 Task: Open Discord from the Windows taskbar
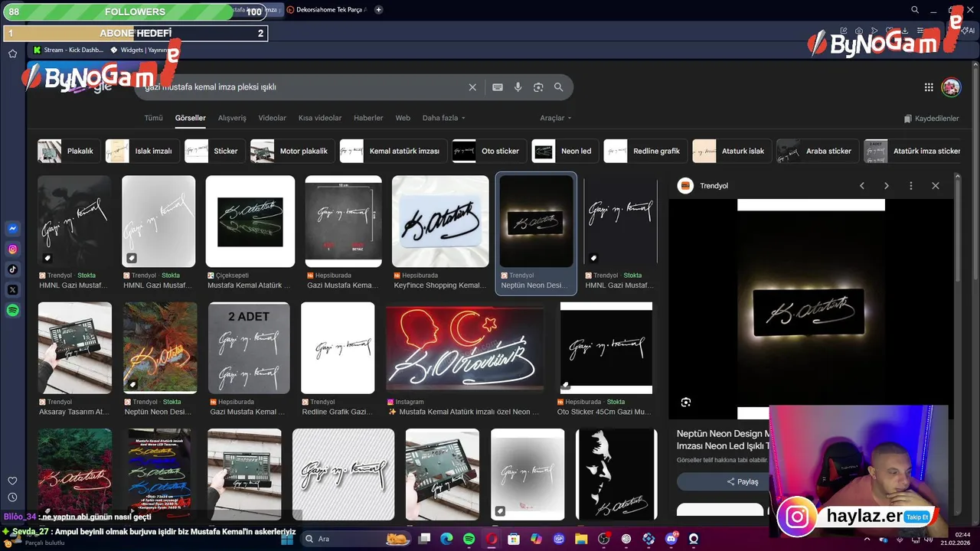tap(671, 539)
